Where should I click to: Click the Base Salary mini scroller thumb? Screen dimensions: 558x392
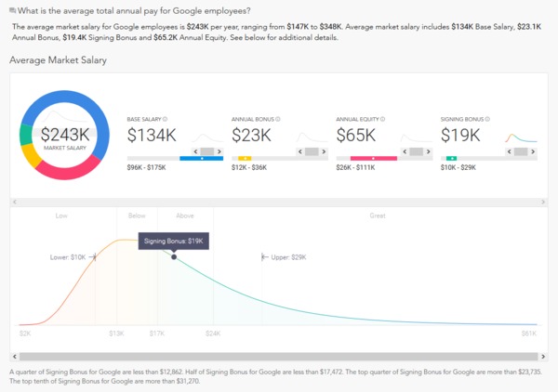[207, 151]
